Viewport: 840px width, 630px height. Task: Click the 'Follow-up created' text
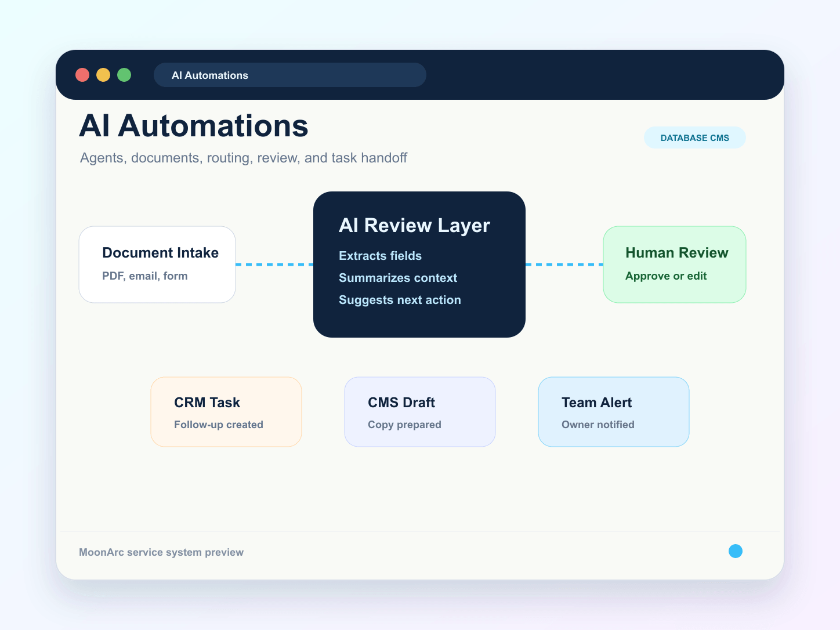(x=219, y=425)
